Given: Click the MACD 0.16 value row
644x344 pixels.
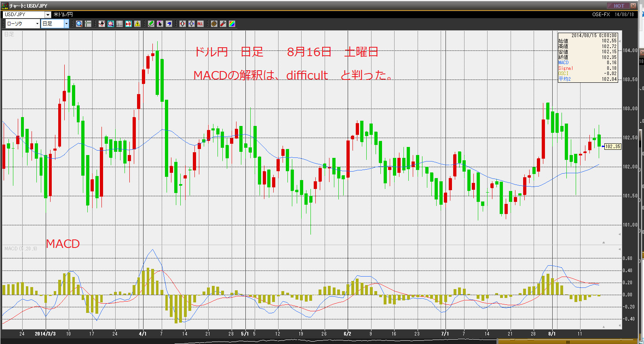Looking at the screenshot, I should pos(587,63).
